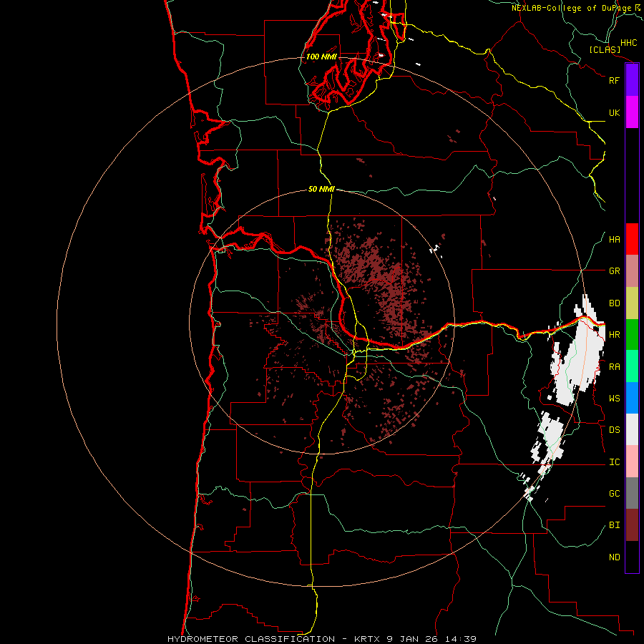
Task: Pick the brown BI legend swatch
Action: coord(632,525)
